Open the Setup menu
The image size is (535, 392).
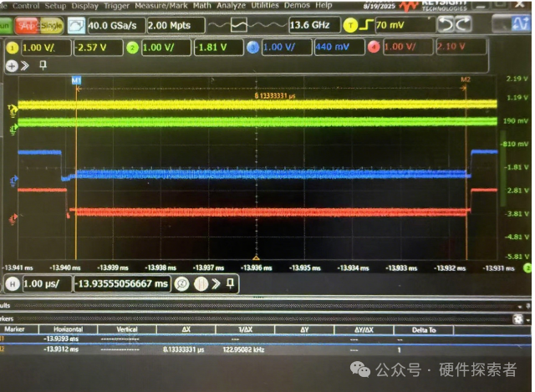tap(55, 6)
